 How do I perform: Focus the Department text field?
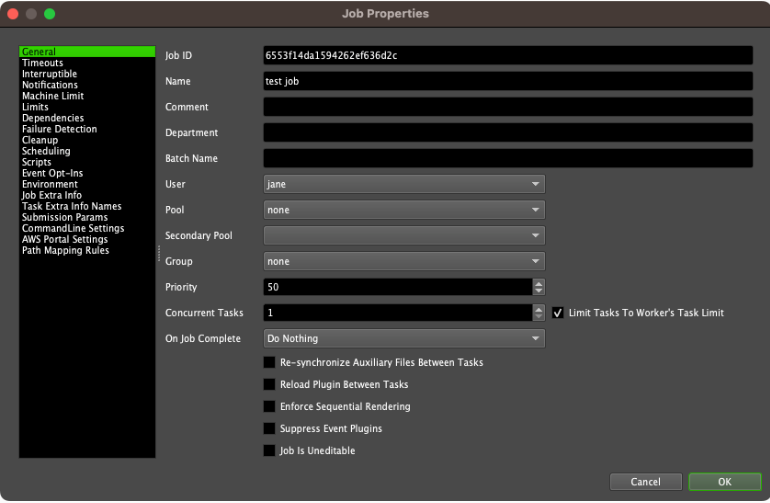click(508, 133)
